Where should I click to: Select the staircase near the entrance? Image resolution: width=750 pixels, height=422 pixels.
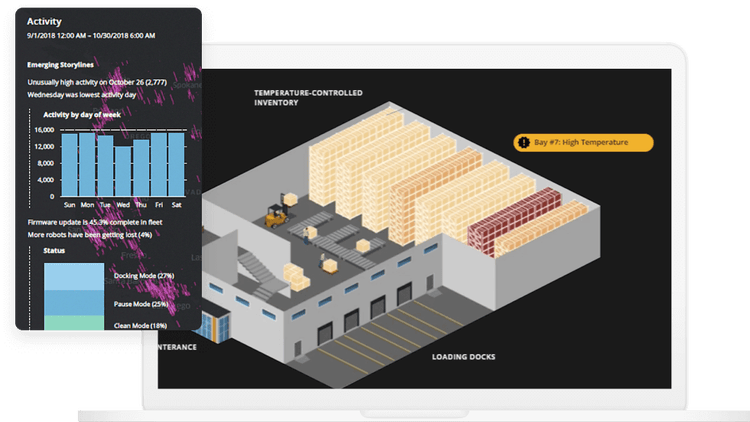[x=257, y=269]
